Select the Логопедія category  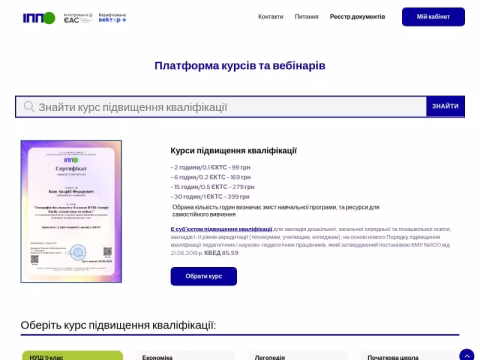pos(298,356)
